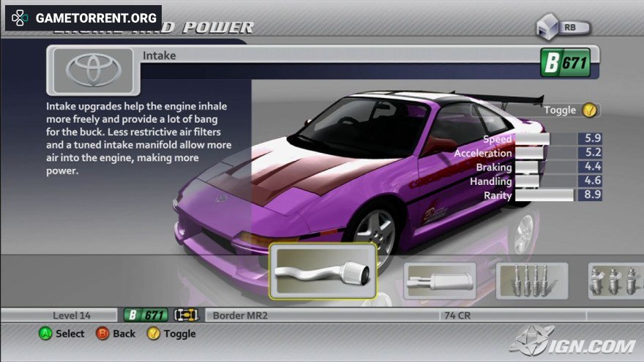Click the GAMETORRENT.ORG site logo icon

[20, 18]
